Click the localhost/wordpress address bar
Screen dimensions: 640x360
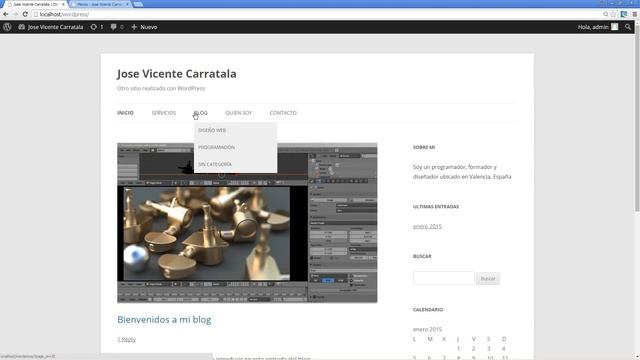click(318, 14)
